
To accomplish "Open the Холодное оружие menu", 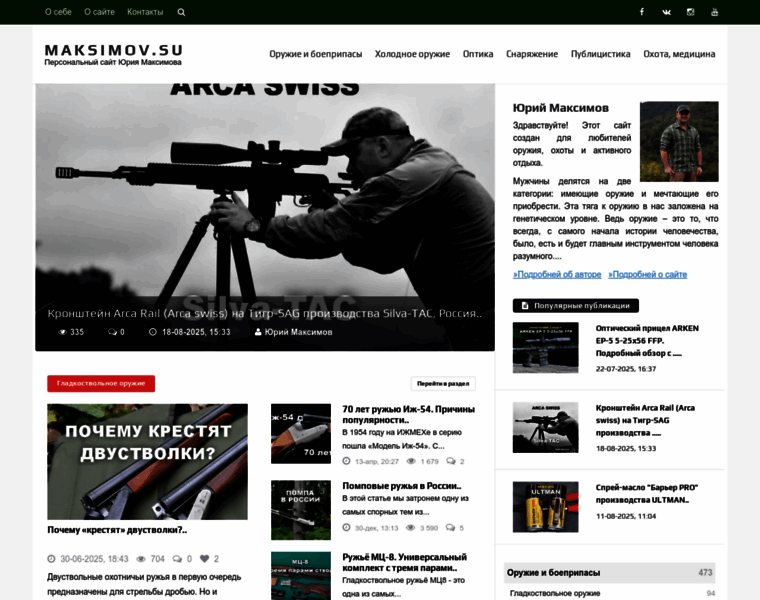I will (412, 54).
